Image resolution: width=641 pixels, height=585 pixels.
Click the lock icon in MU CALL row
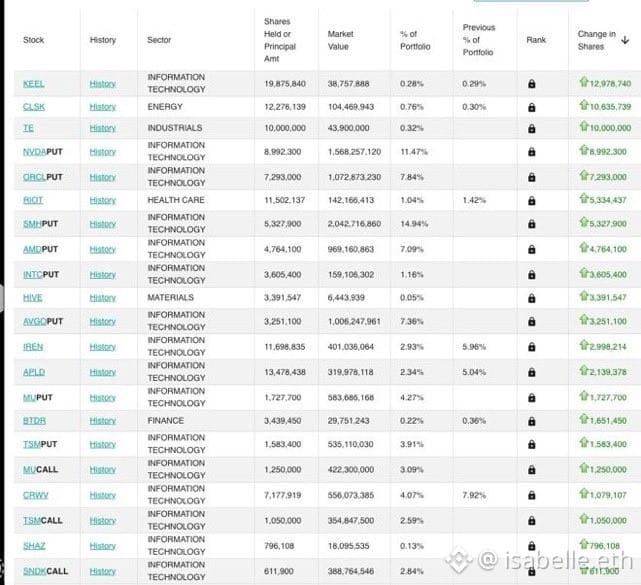coord(531,470)
